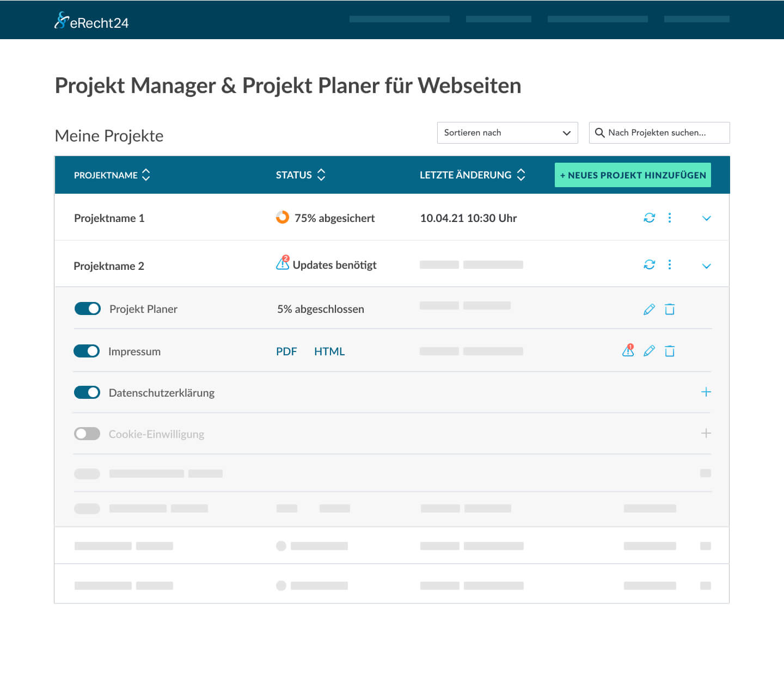Expand the Projektname 1 row chevron
The width and height of the screenshot is (784, 691).
pyautogui.click(x=706, y=218)
